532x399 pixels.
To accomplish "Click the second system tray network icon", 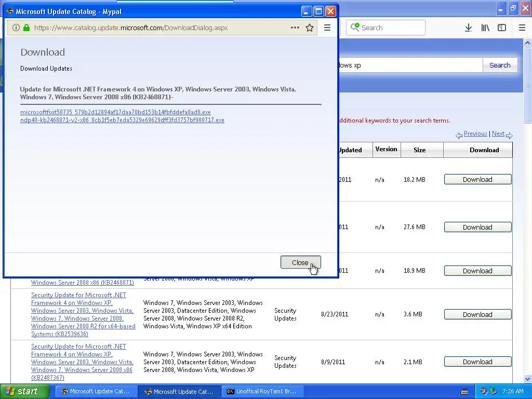I will tap(493, 391).
